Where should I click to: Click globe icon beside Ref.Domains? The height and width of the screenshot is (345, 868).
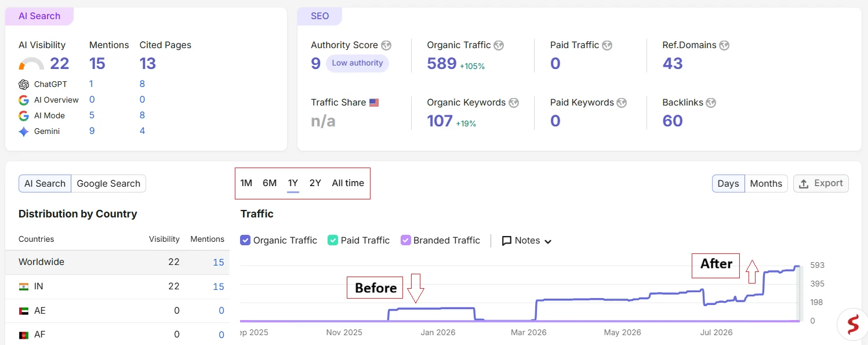(x=724, y=45)
